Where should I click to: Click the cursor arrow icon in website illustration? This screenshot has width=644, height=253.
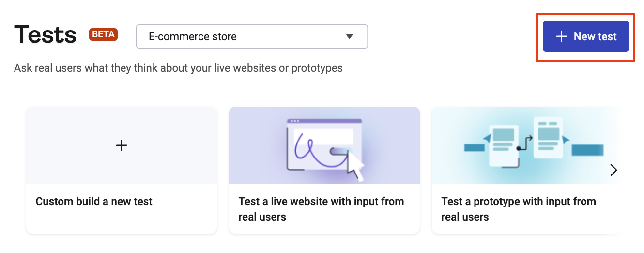(x=355, y=165)
